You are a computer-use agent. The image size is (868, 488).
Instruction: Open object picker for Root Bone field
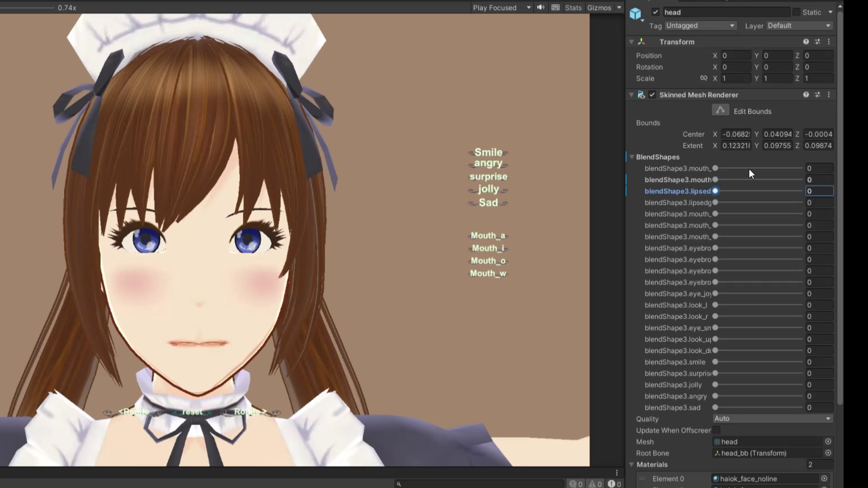(x=828, y=453)
